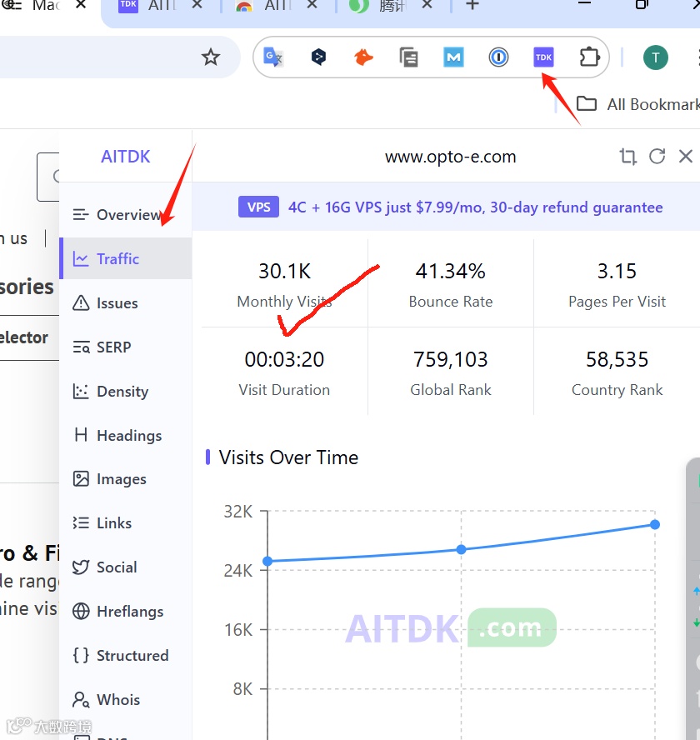Image resolution: width=700 pixels, height=740 pixels.
Task: Refresh the AITDK panel data
Action: click(x=657, y=156)
